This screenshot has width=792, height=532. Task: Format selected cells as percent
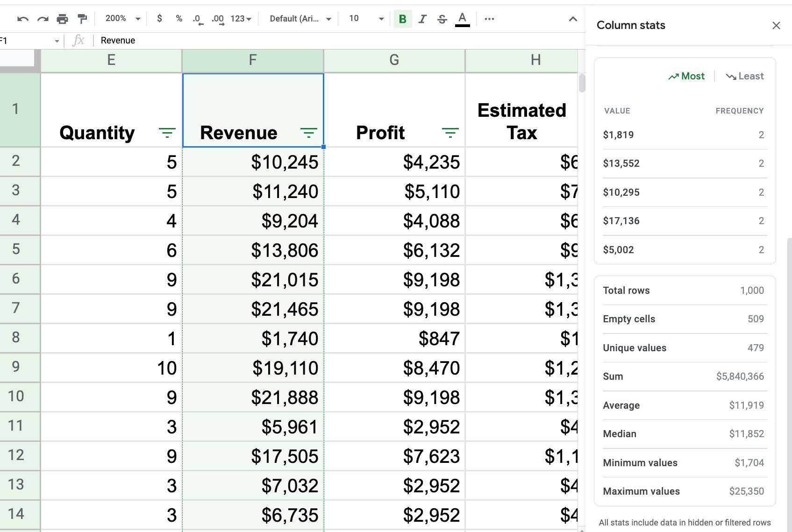pyautogui.click(x=178, y=19)
